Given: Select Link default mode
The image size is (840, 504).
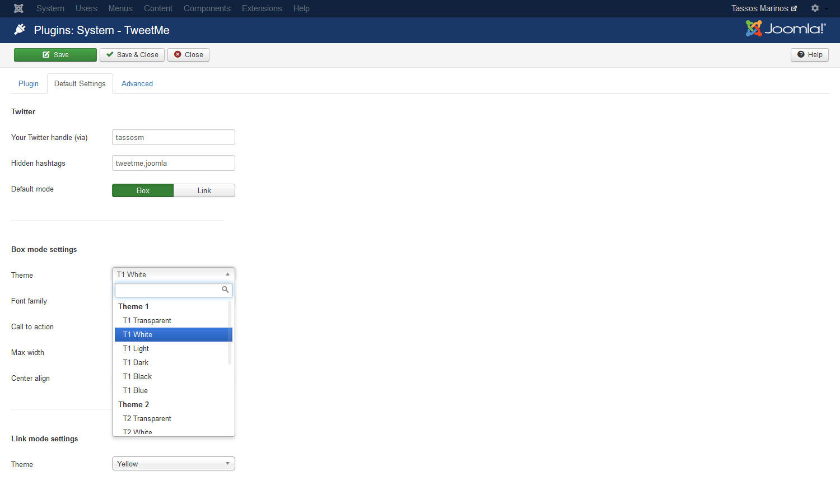Looking at the screenshot, I should pos(204,190).
